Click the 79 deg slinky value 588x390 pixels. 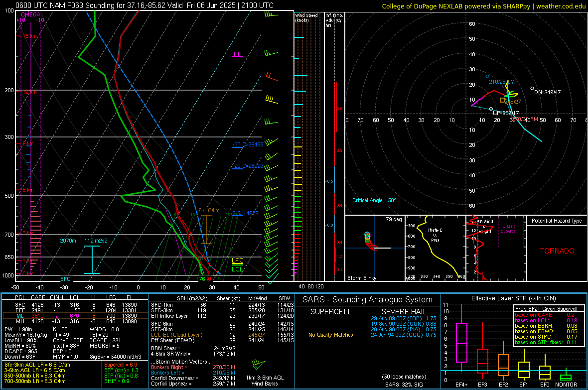click(394, 219)
